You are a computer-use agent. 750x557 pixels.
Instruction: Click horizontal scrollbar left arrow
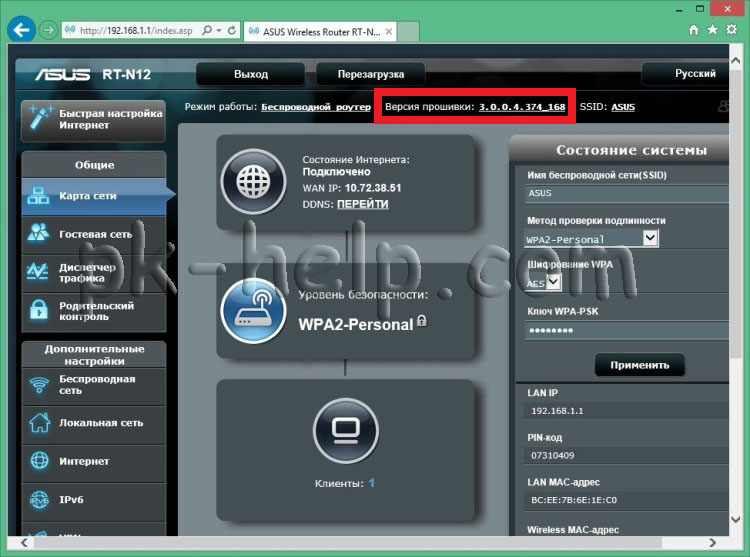coord(24,543)
